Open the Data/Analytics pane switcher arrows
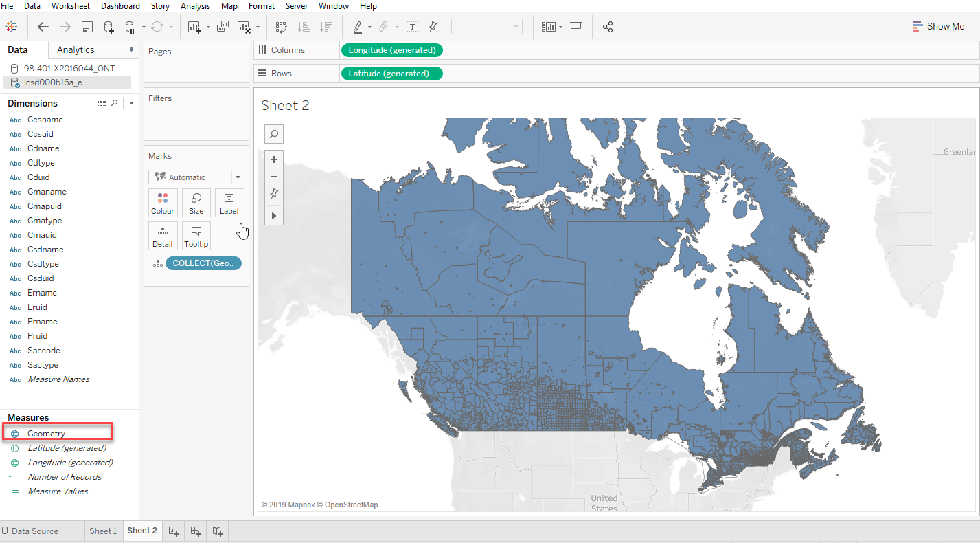 pos(132,49)
